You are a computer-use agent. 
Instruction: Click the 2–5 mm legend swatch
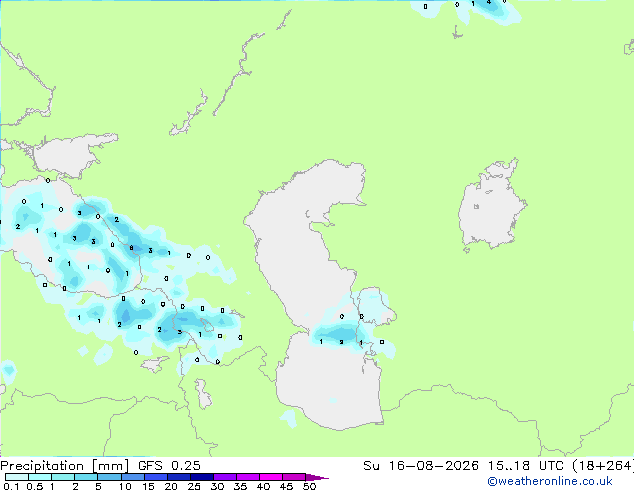point(86,477)
